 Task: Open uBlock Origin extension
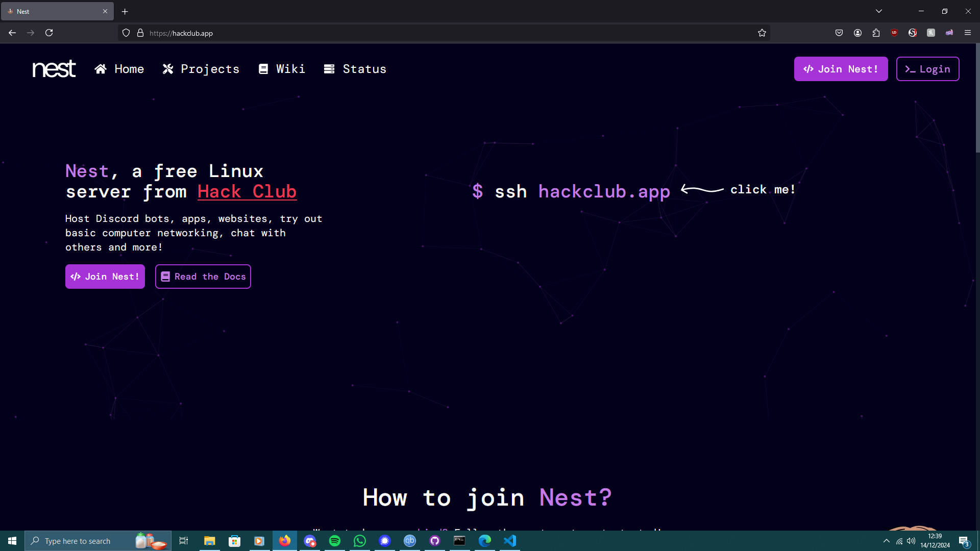pos(894,33)
